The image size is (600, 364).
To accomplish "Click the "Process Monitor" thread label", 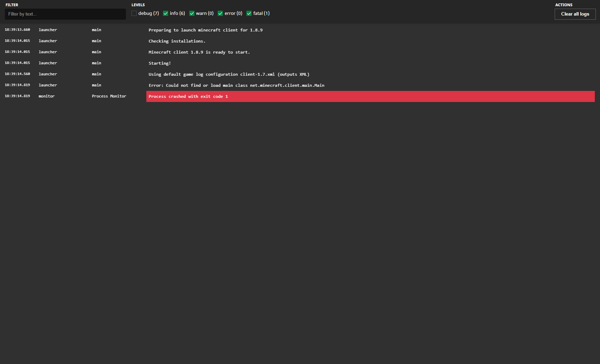I will click(109, 96).
